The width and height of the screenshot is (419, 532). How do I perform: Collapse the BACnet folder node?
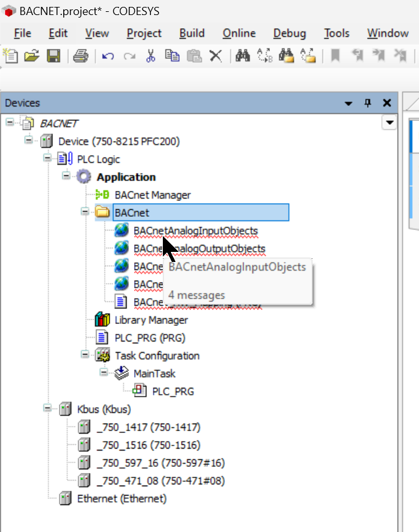[85, 211]
